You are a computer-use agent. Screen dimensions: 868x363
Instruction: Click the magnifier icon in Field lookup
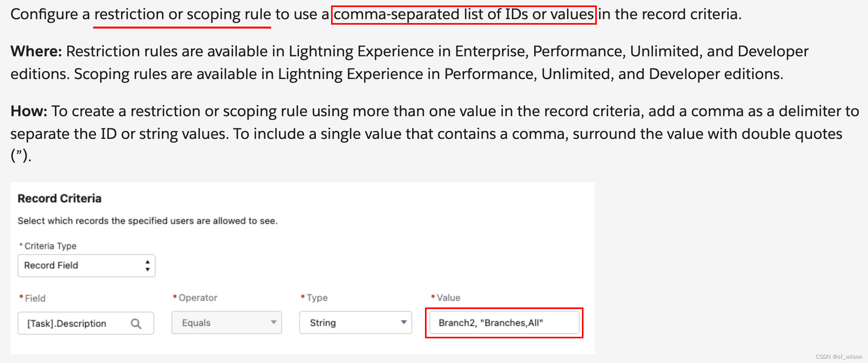click(136, 323)
